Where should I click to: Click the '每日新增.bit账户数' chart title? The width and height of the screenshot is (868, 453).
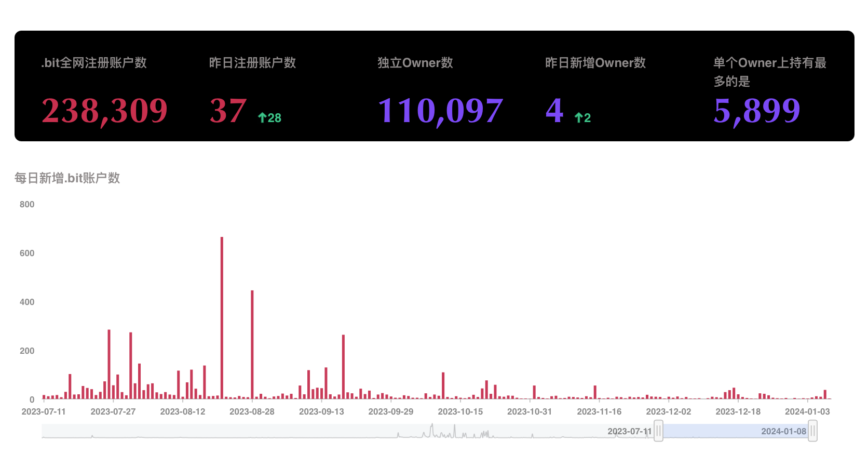click(67, 178)
